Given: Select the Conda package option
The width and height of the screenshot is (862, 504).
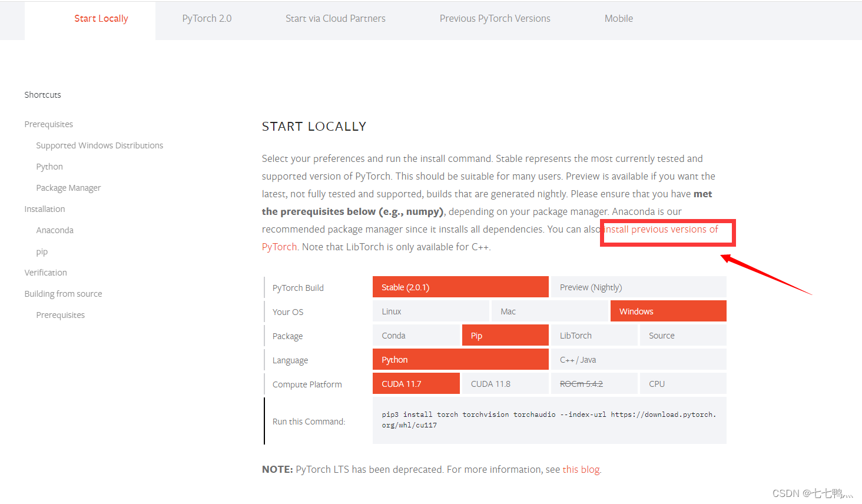Looking at the screenshot, I should [416, 335].
